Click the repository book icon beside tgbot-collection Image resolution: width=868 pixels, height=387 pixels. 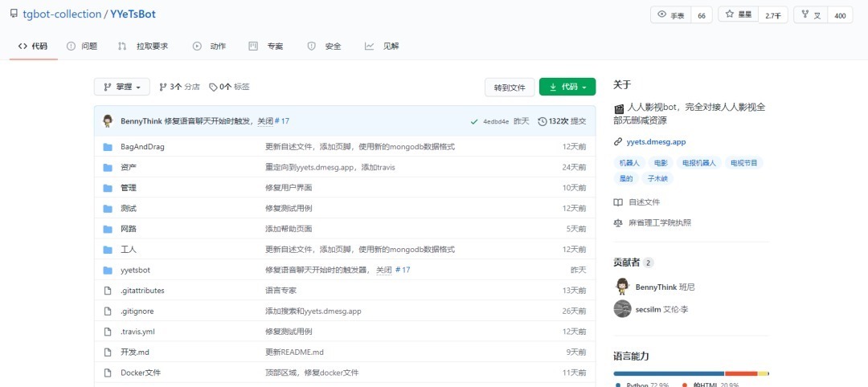(14, 14)
